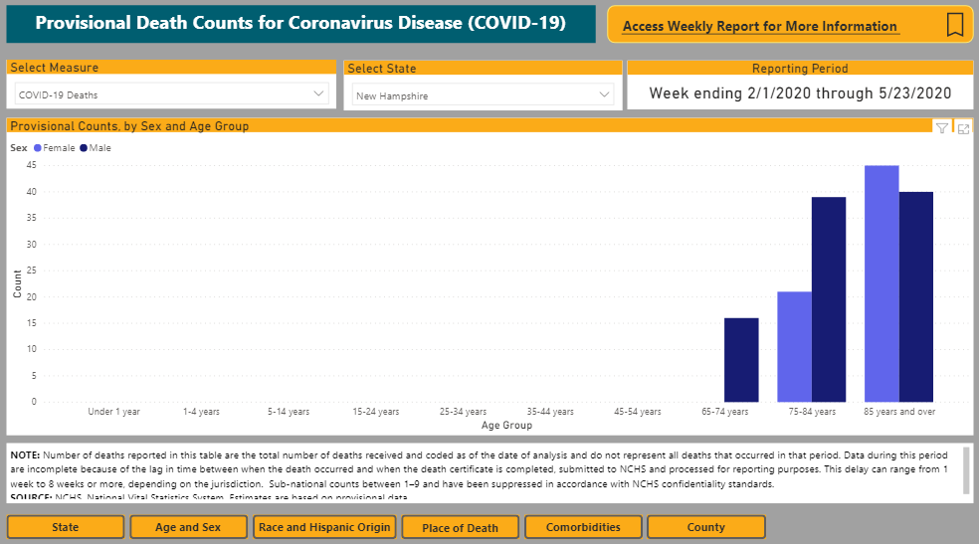Click the female 75-84 years bar
The width and height of the screenshot is (980, 544).
coord(794,346)
